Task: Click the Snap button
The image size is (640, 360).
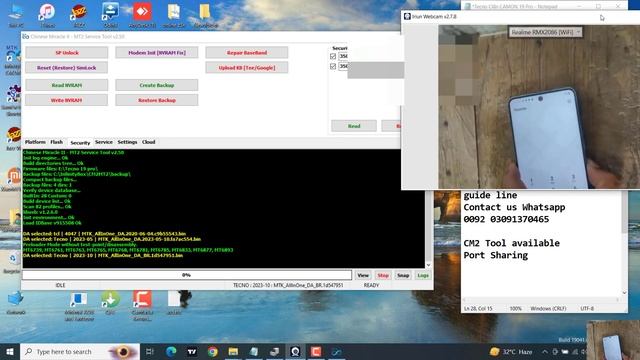Action: point(403,276)
